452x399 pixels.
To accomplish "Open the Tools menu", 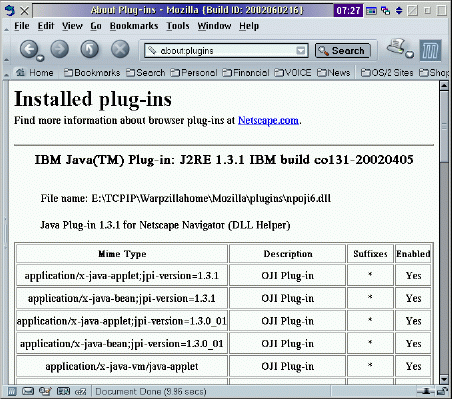I will [178, 26].
